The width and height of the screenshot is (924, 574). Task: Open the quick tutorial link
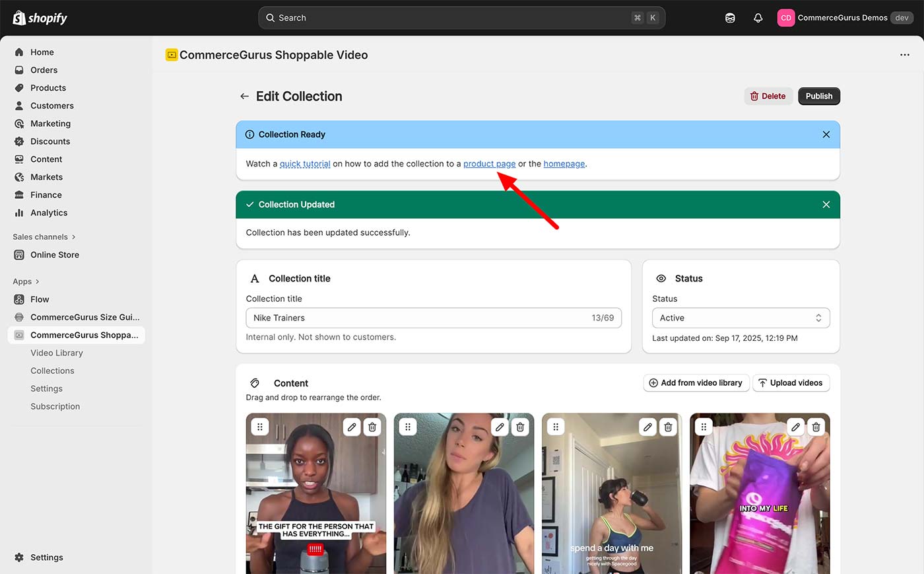click(x=304, y=163)
